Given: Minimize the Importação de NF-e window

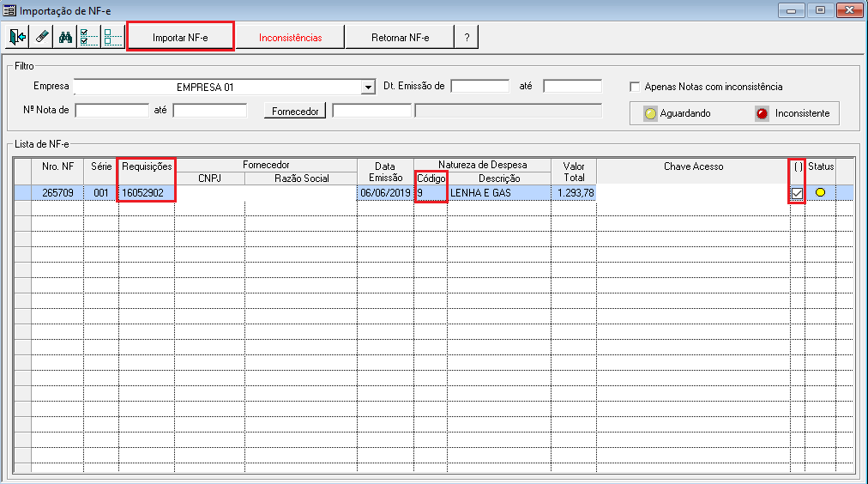Looking at the screenshot, I should (x=791, y=10).
